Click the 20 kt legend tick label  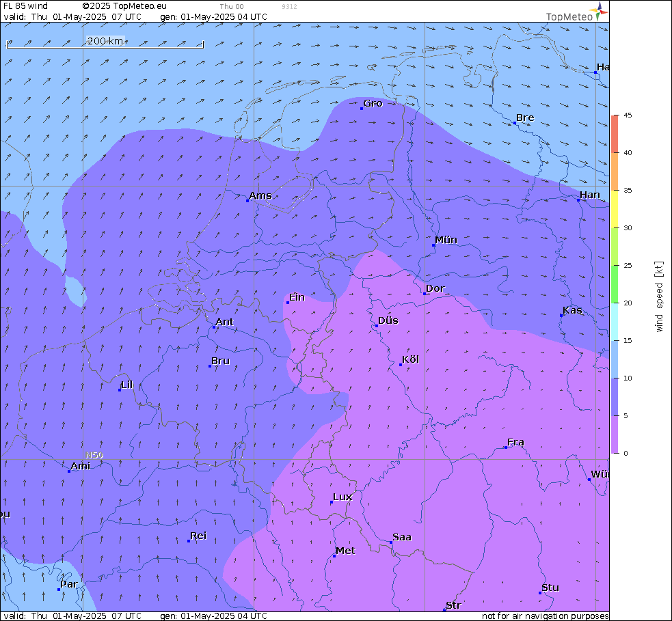pyautogui.click(x=628, y=303)
